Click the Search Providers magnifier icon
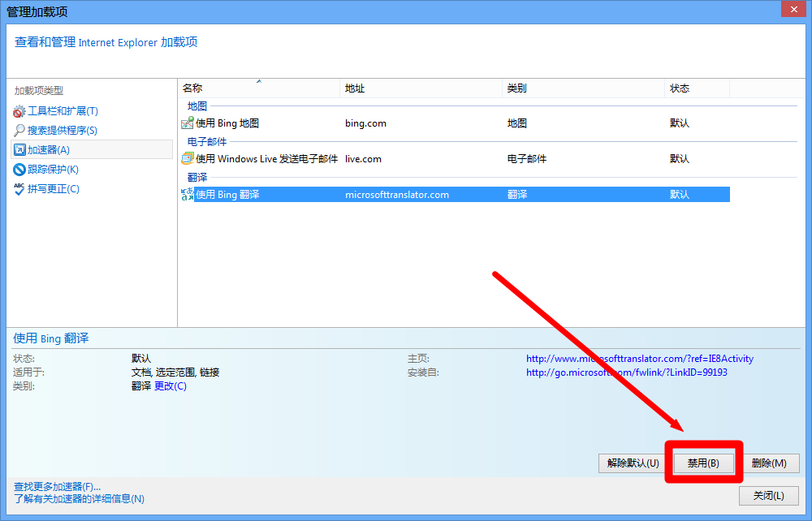Image resolution: width=812 pixels, height=521 pixels. [x=19, y=131]
